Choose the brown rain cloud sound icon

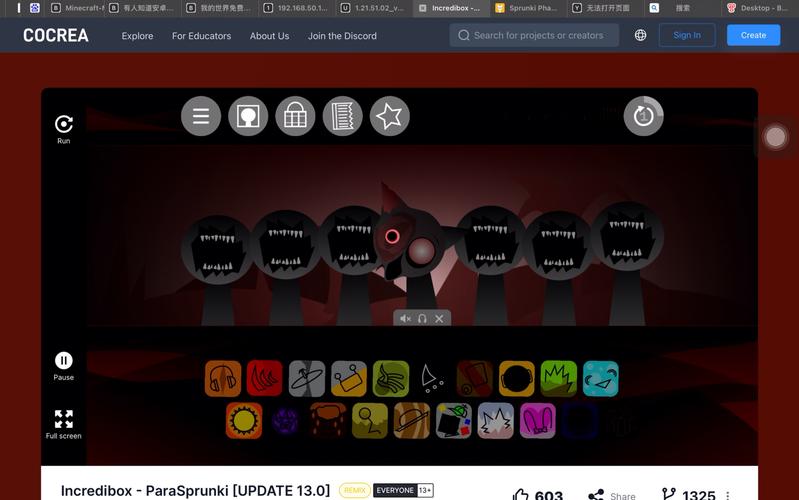pos(328,420)
